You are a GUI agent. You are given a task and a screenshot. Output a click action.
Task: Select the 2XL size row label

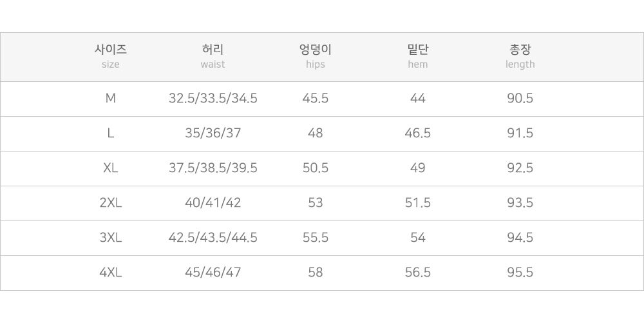click(111, 202)
